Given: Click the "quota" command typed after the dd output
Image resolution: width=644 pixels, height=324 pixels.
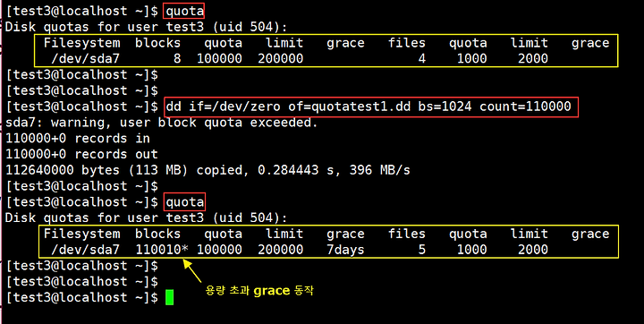Looking at the screenshot, I should point(184,202).
